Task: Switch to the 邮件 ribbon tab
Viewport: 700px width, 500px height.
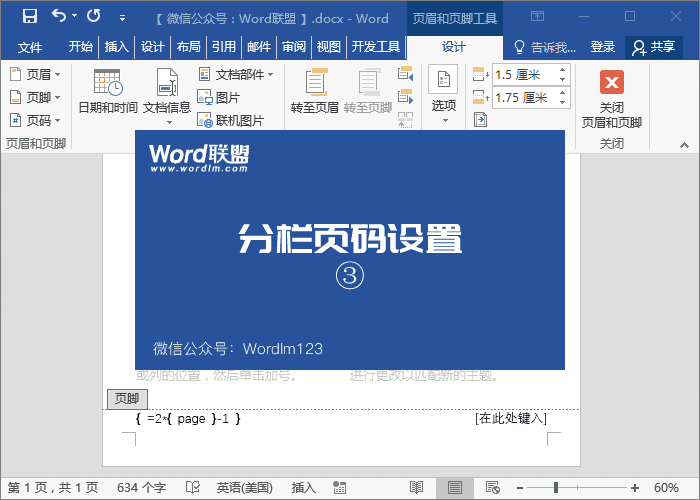Action: click(259, 46)
